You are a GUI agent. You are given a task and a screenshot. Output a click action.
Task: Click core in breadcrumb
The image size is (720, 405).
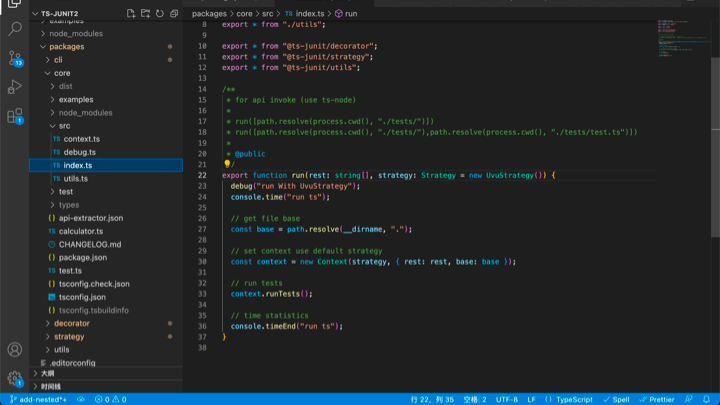pyautogui.click(x=244, y=14)
